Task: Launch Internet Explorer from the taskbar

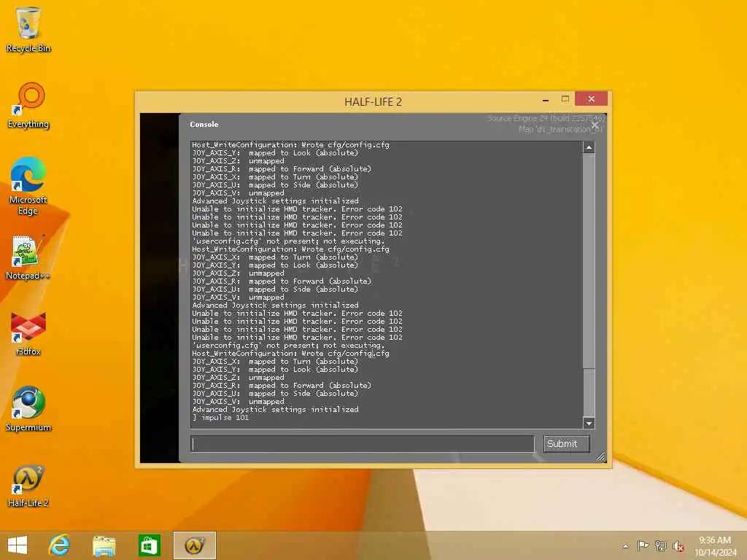Action: click(x=60, y=545)
